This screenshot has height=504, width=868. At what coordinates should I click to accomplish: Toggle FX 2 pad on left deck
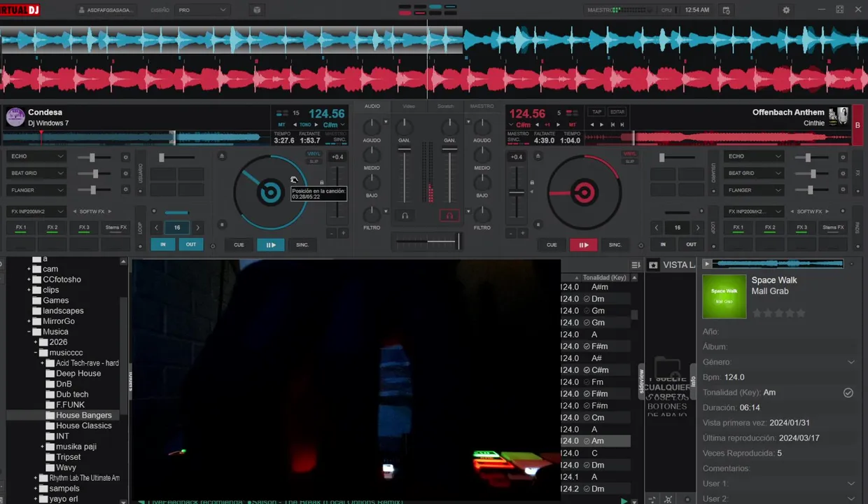52,227
